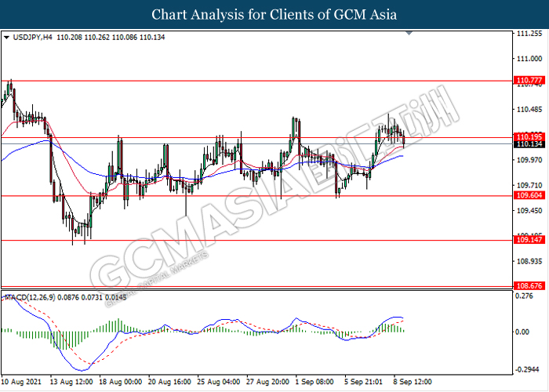Click the OHLC values 110.208 110.262 110.086 110.134
Image resolution: width=549 pixels, height=392 pixels.
(x=111, y=38)
